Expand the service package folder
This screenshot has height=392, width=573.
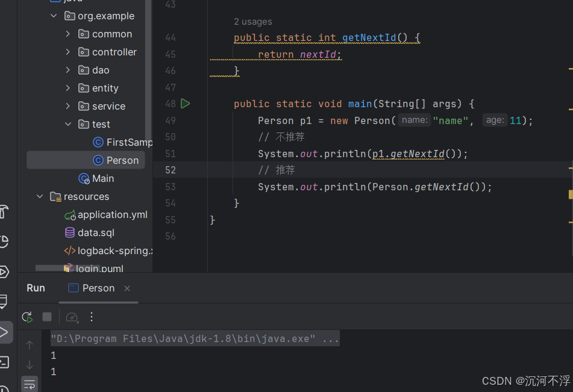coord(67,106)
